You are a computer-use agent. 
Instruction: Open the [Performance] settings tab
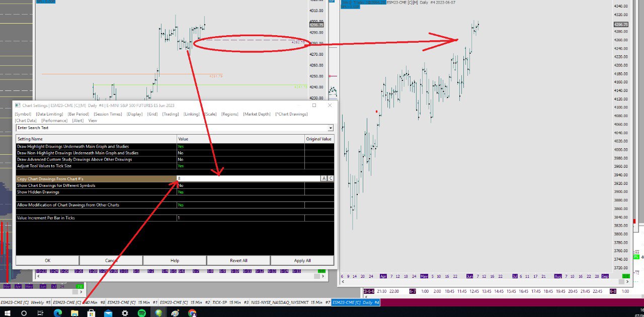pyautogui.click(x=55, y=121)
